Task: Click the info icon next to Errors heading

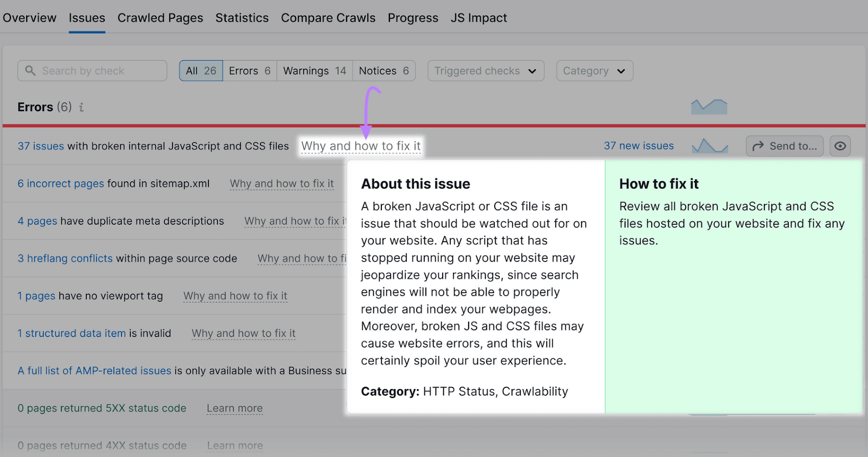Action: tap(81, 107)
